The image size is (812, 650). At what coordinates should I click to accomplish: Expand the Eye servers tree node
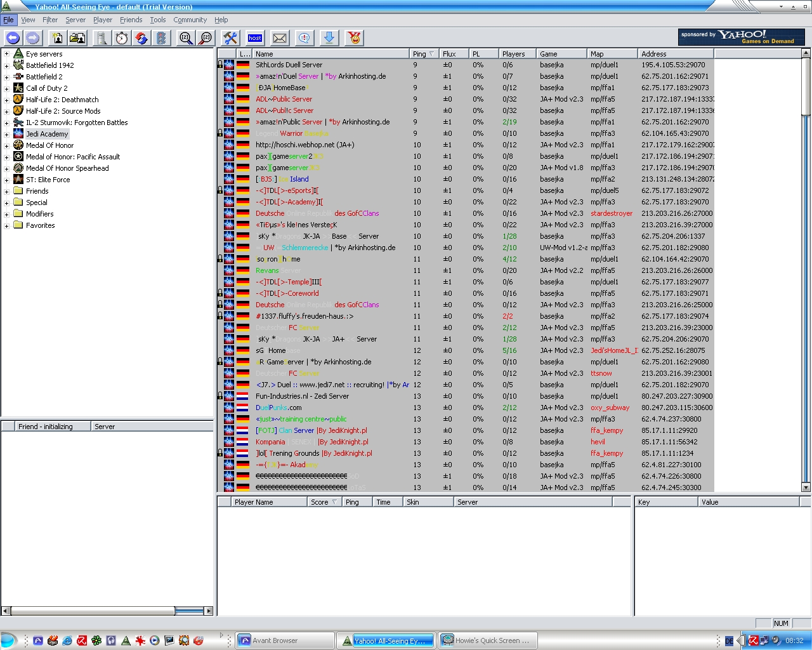pos(6,54)
